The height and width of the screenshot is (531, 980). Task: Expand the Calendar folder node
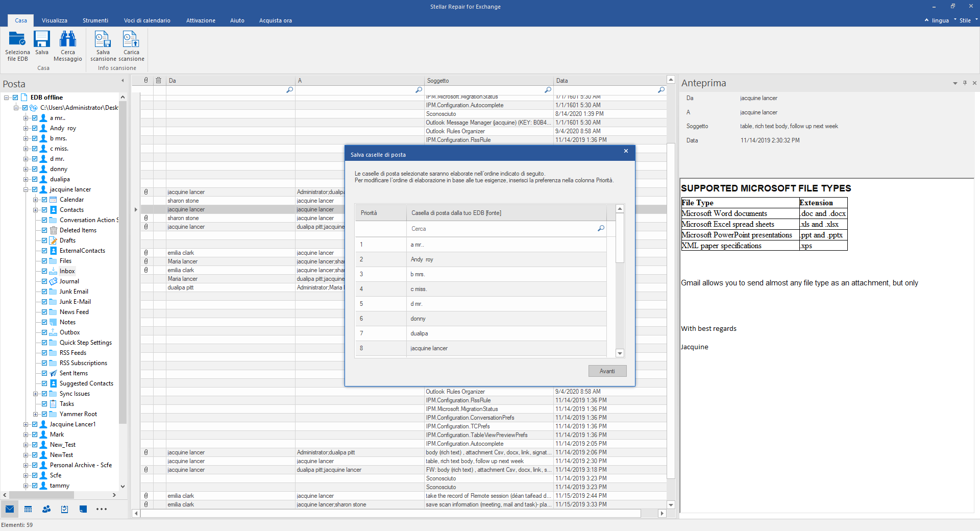pos(35,200)
